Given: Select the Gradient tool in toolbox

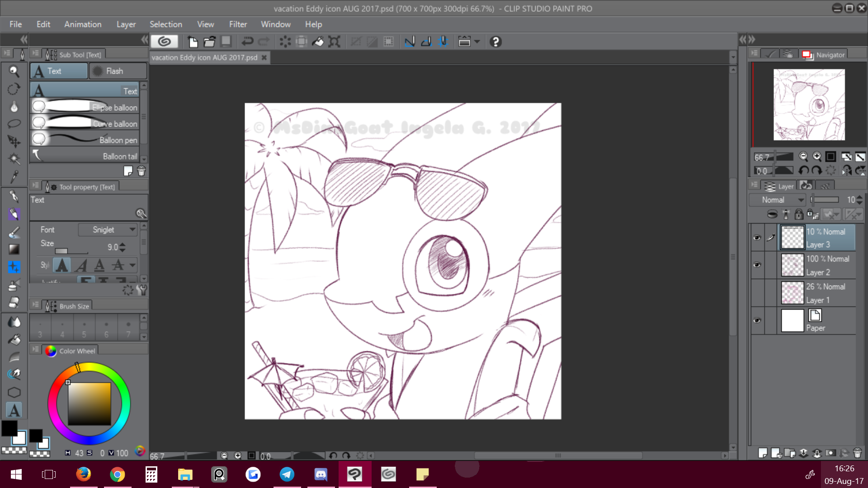Looking at the screenshot, I should coord(14,249).
